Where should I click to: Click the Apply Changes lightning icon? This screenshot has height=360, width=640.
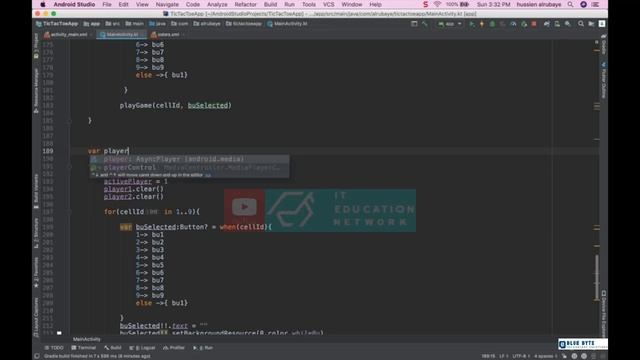482,24
